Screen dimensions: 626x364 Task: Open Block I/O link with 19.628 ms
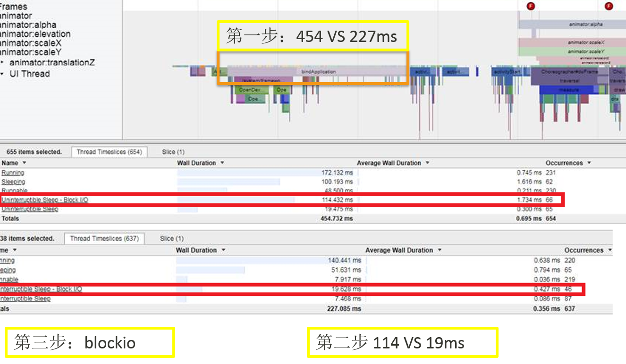(41, 289)
